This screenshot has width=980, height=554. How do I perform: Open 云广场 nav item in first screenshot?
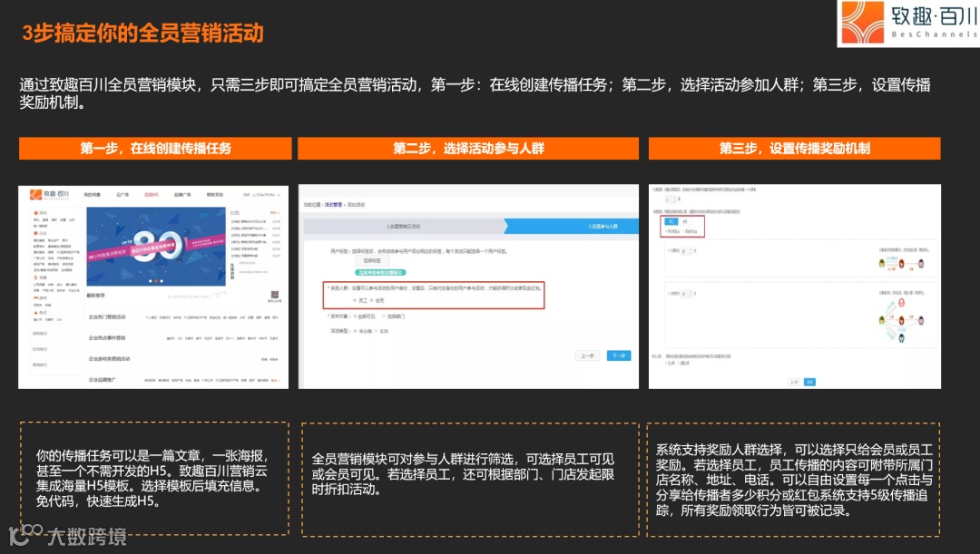(x=122, y=195)
